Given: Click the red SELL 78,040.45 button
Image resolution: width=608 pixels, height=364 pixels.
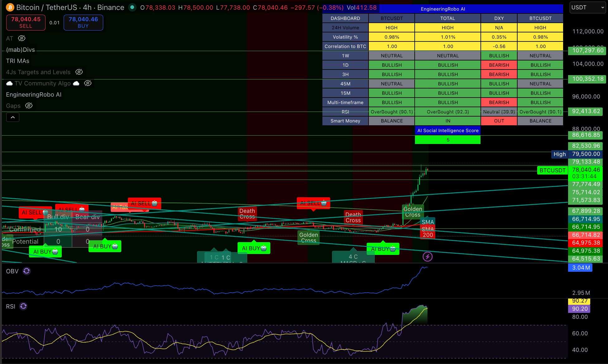Looking at the screenshot, I should [26, 22].
